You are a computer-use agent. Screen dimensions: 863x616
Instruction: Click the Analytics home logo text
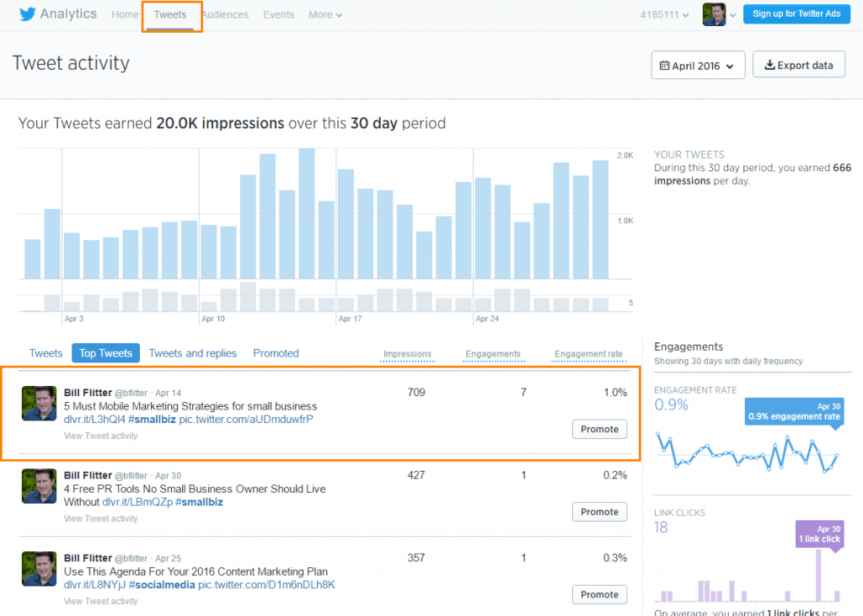(x=69, y=13)
